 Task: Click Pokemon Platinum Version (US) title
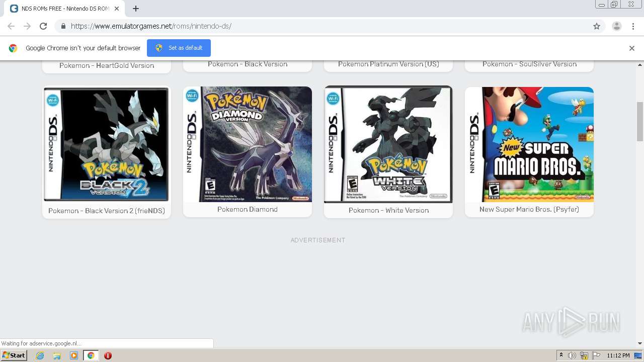click(388, 64)
